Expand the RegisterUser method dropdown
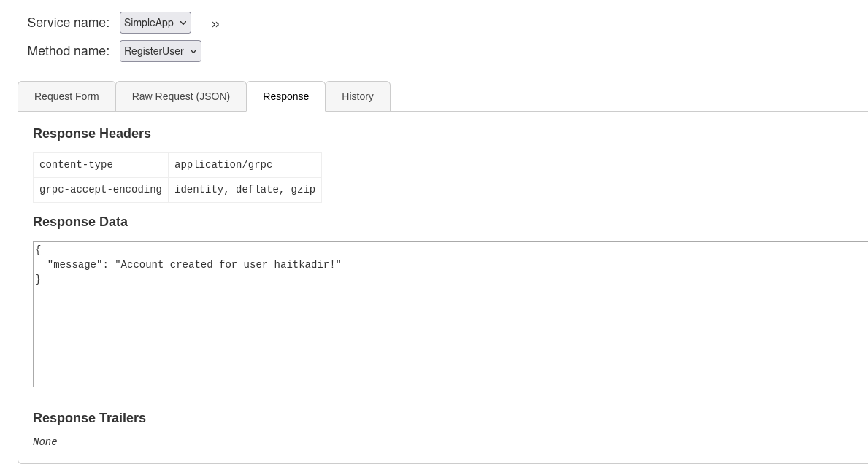The width and height of the screenshot is (868, 472). pyautogui.click(x=161, y=51)
